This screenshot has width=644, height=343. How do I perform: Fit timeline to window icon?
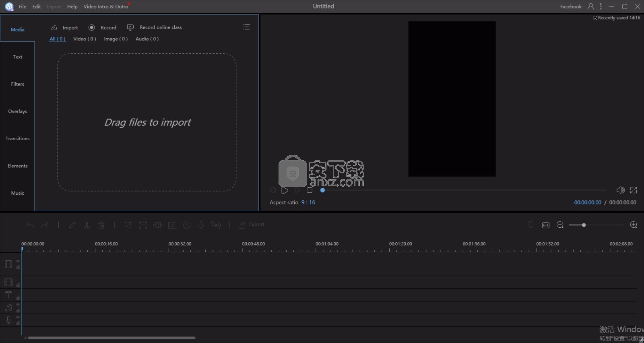[546, 225]
